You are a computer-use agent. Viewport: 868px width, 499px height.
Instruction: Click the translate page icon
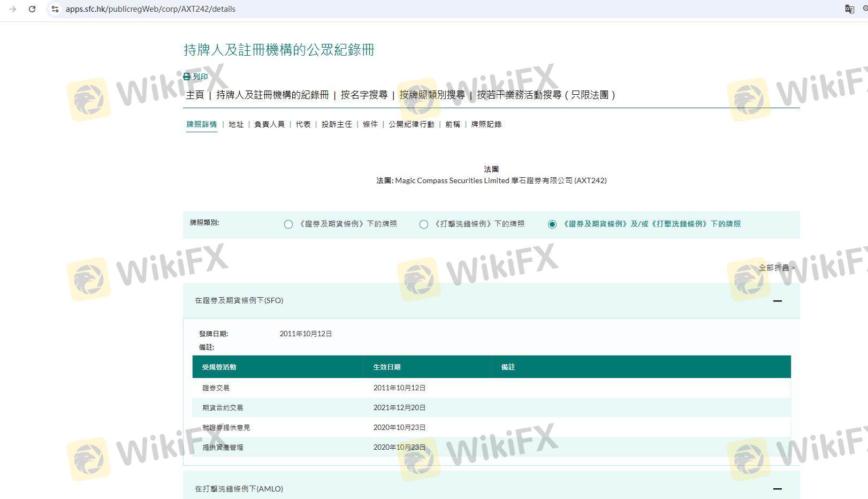(849, 9)
